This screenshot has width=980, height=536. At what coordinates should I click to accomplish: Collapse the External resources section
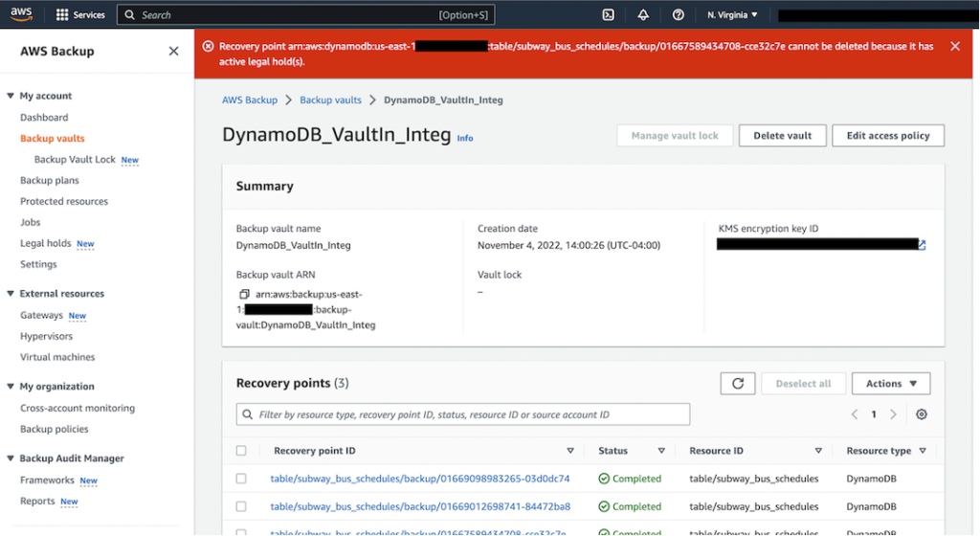coord(11,294)
